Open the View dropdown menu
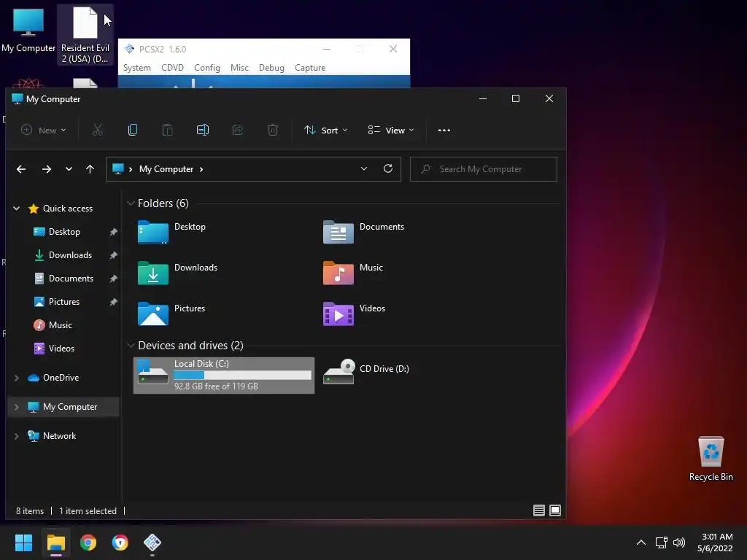This screenshot has width=747, height=560. coord(391,130)
